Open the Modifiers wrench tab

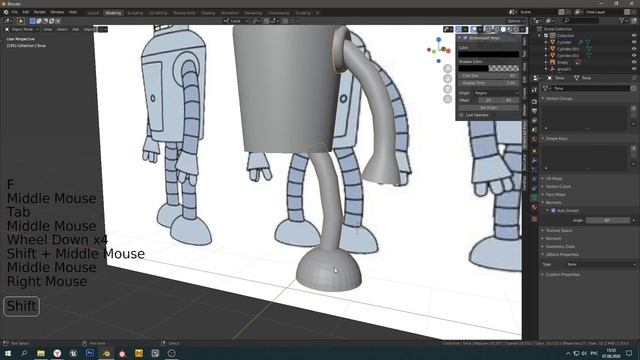click(534, 160)
